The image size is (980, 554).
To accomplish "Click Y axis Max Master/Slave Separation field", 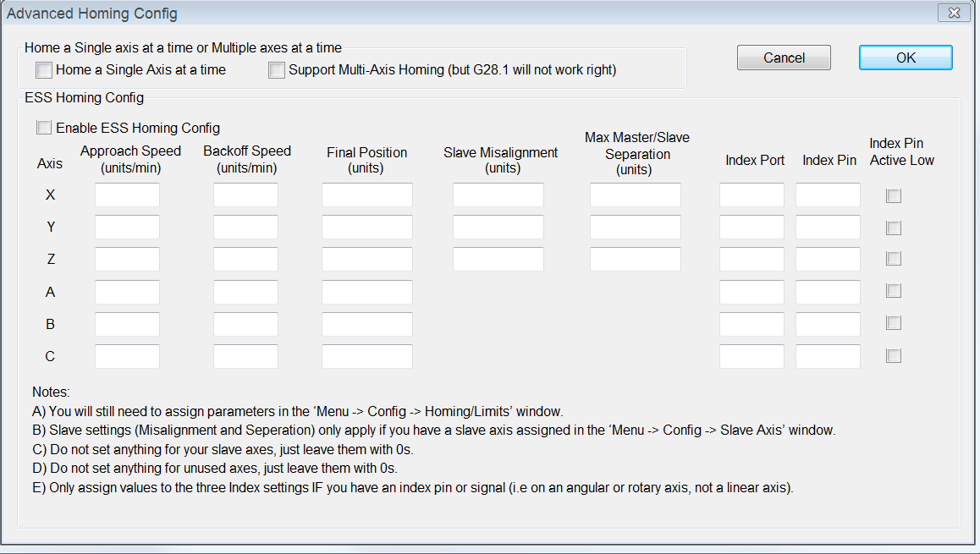I will click(635, 228).
